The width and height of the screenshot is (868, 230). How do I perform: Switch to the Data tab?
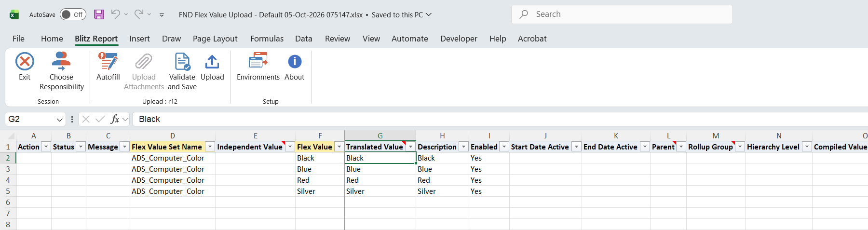tap(304, 39)
